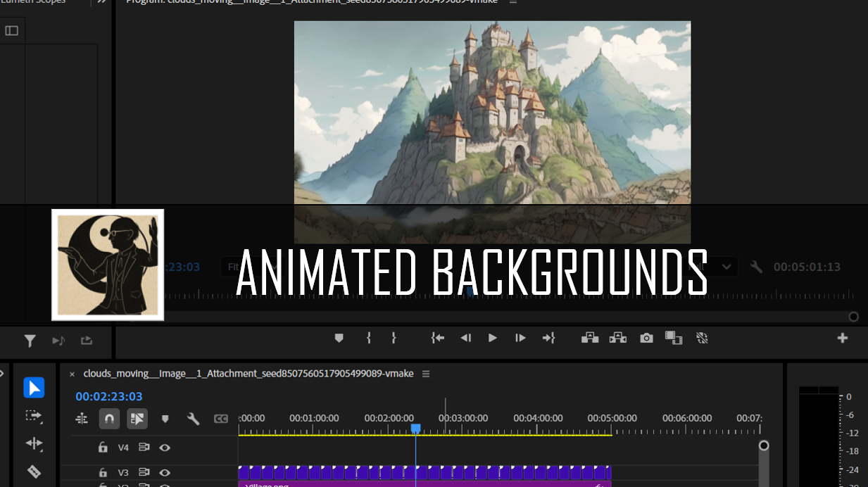Jump to the Out point
This screenshot has height=487, width=868.
point(548,338)
